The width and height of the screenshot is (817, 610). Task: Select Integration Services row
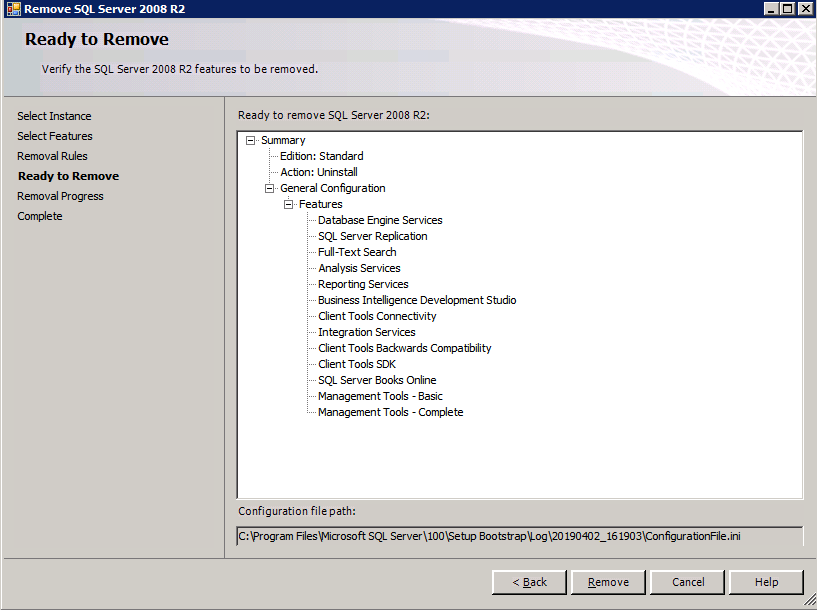coord(366,332)
